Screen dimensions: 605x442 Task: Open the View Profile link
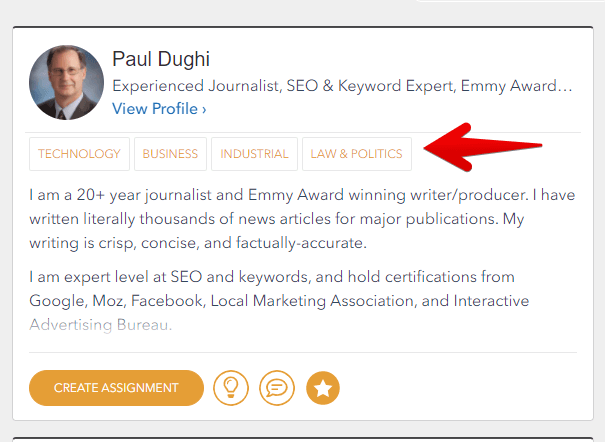pos(155,108)
